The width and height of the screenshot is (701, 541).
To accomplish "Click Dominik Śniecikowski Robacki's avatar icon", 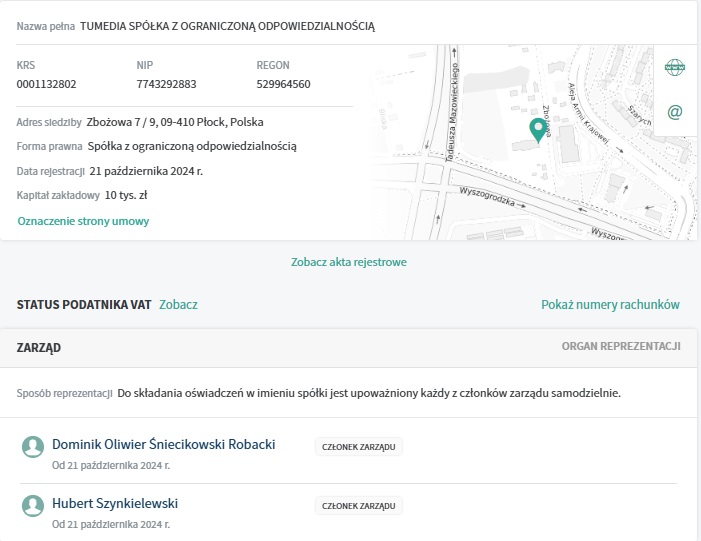I will [x=34, y=447].
